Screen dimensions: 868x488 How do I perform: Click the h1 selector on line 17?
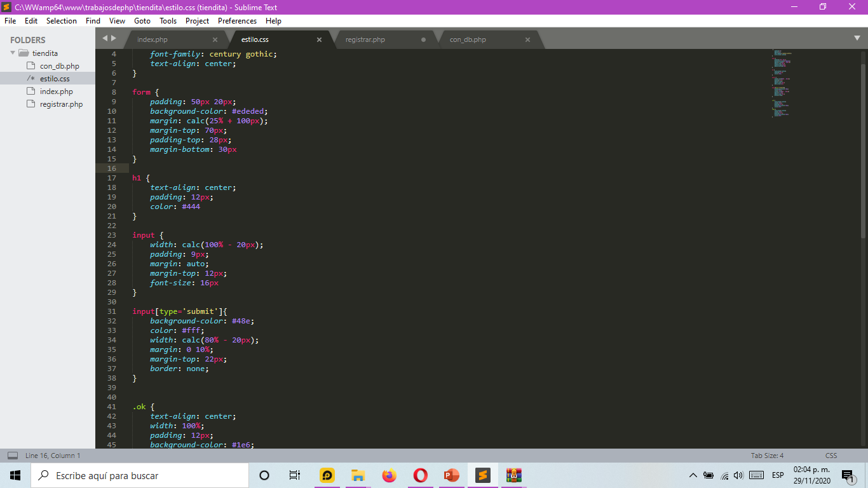[x=137, y=178]
